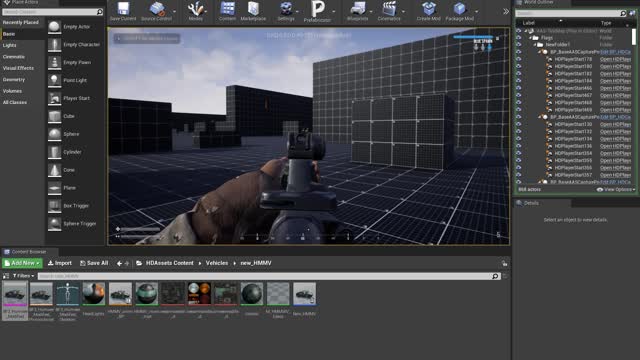Open the Marketplace from the toolbar
640x360 pixels.
point(253,11)
